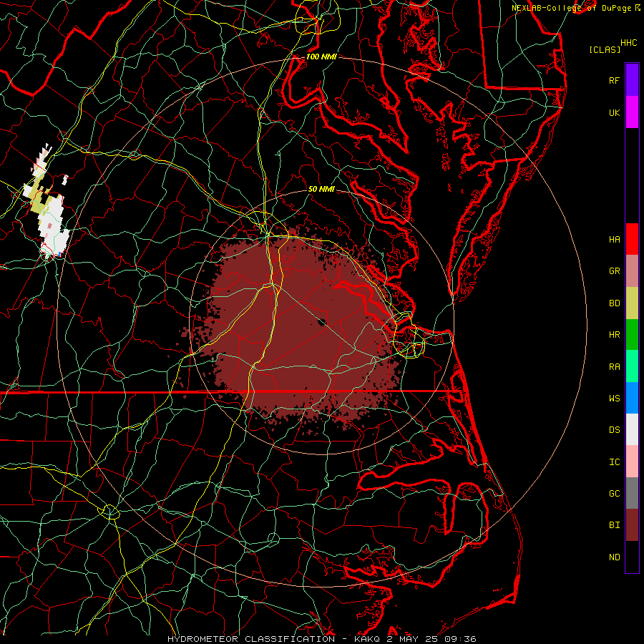Click the 100 NMI range ring label

(x=321, y=57)
